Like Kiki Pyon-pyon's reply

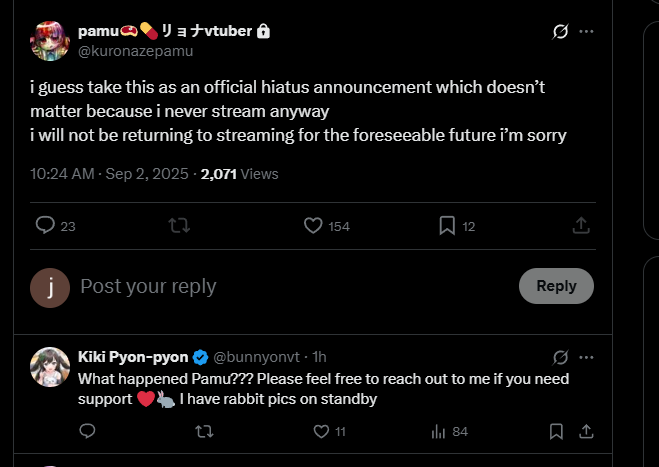(321, 432)
